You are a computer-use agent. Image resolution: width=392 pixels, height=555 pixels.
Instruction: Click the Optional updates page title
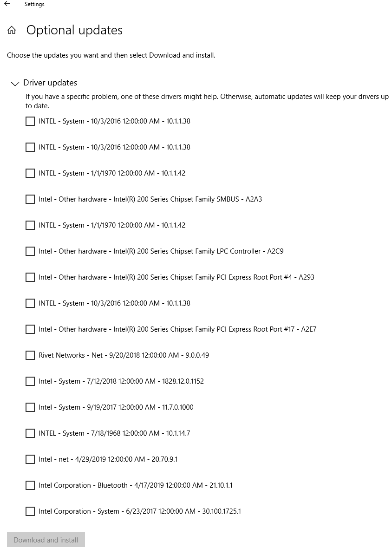coord(74,30)
